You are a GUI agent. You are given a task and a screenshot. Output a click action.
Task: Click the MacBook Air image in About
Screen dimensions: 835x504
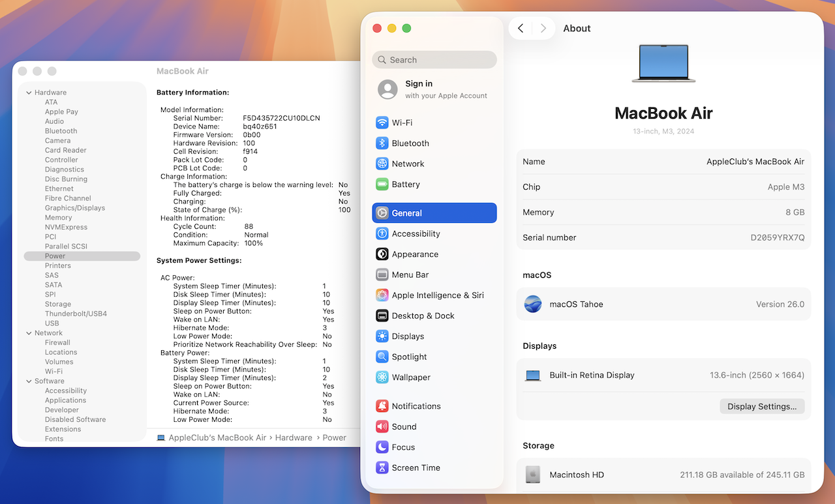pyautogui.click(x=663, y=63)
